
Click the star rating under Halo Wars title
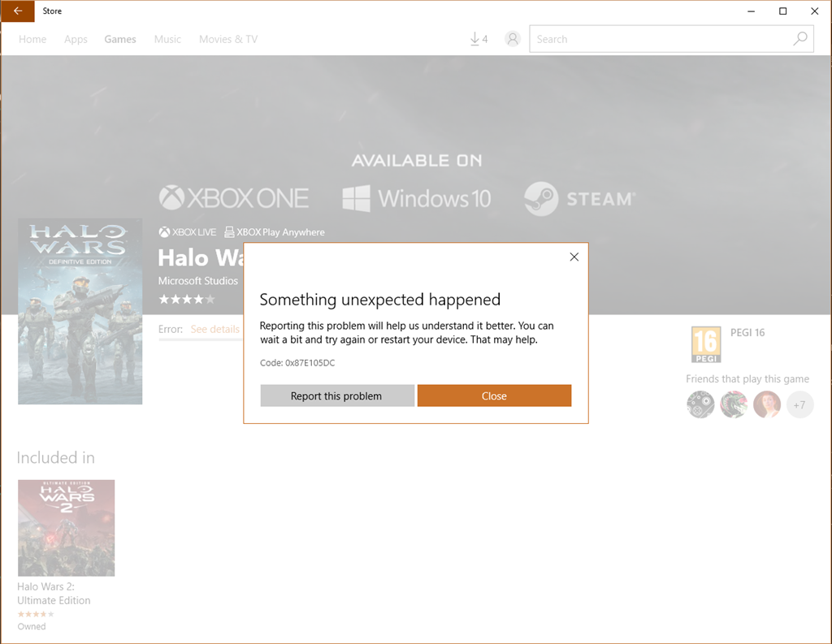coord(187,299)
